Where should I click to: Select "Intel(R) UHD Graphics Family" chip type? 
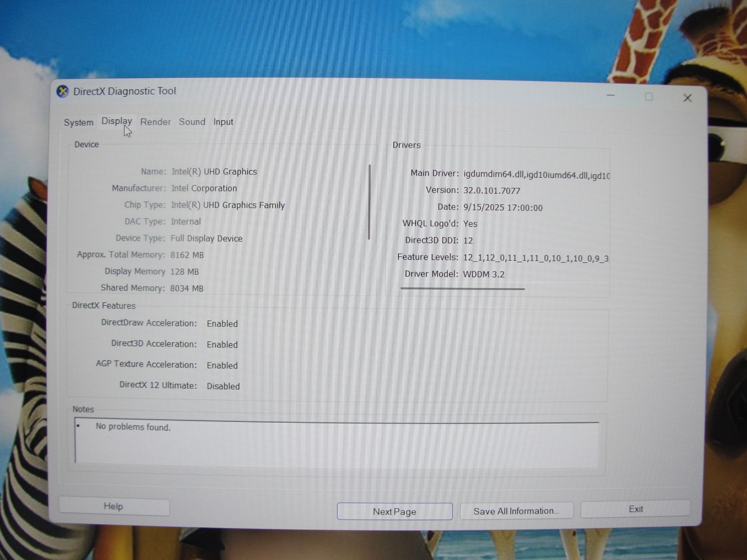click(x=228, y=205)
